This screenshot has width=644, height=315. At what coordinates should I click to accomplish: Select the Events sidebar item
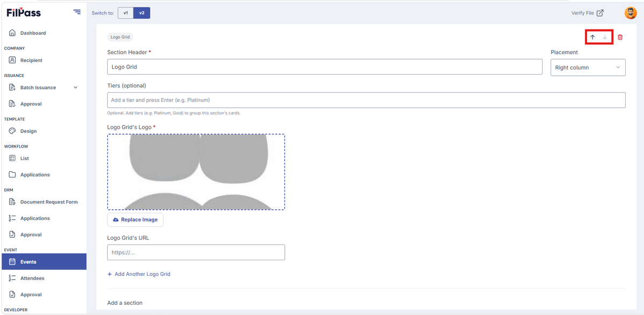[43, 262]
